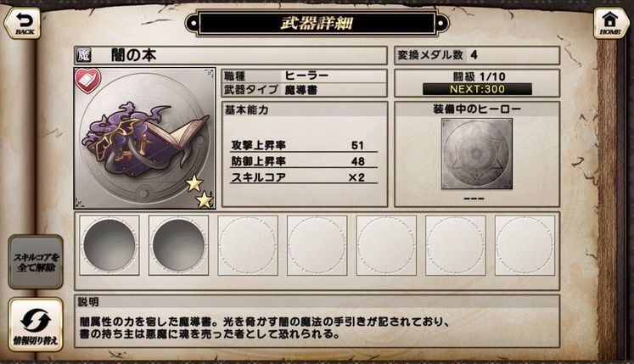Click the 魔 attribute badge beside weapon name
The height and width of the screenshot is (364, 634).
[x=84, y=55]
